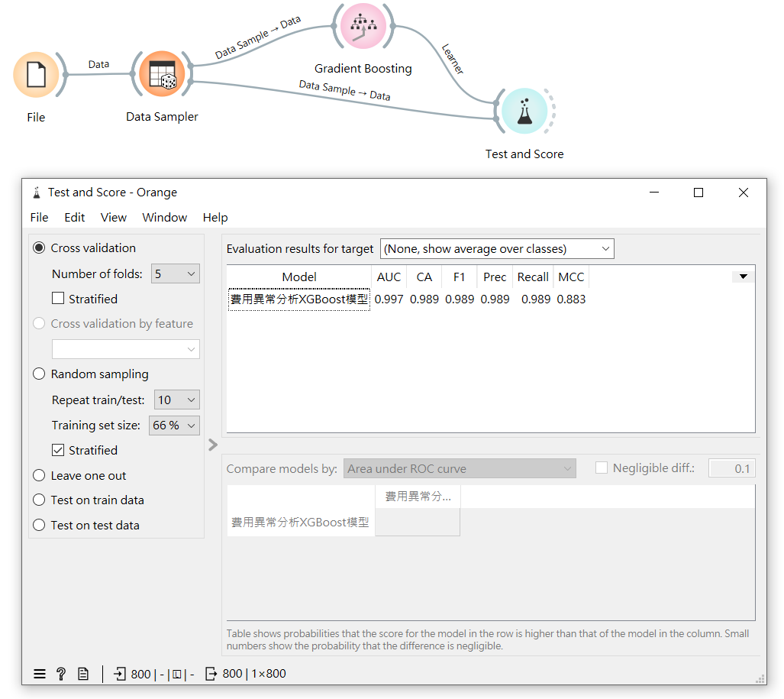Uncheck Stratified under Random sampling

coord(58,450)
